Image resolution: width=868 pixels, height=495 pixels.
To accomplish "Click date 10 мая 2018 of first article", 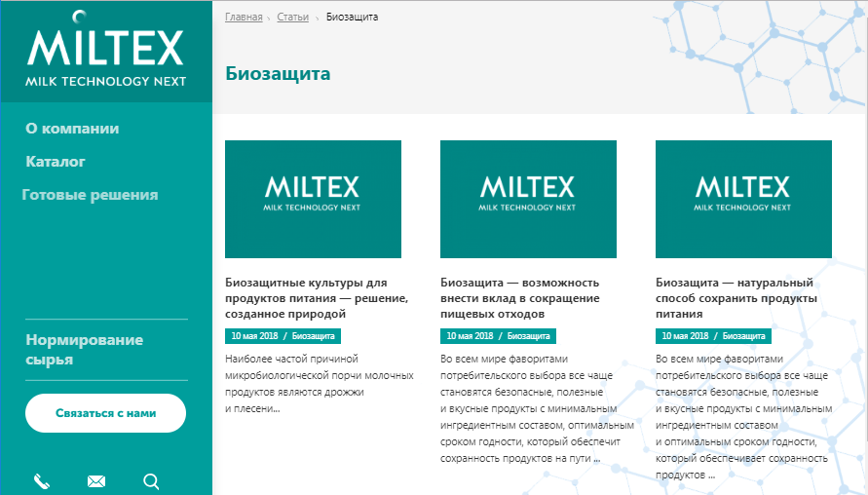I will (254, 336).
